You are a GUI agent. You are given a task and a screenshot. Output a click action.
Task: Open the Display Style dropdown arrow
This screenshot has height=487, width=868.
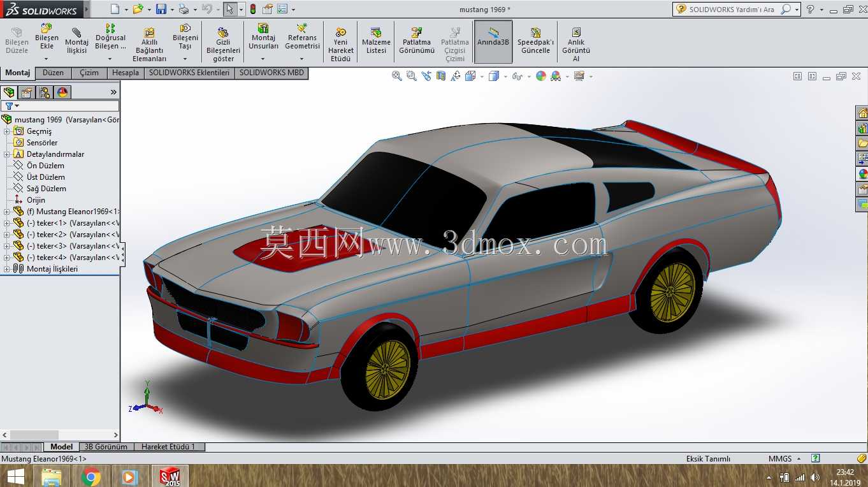click(505, 76)
